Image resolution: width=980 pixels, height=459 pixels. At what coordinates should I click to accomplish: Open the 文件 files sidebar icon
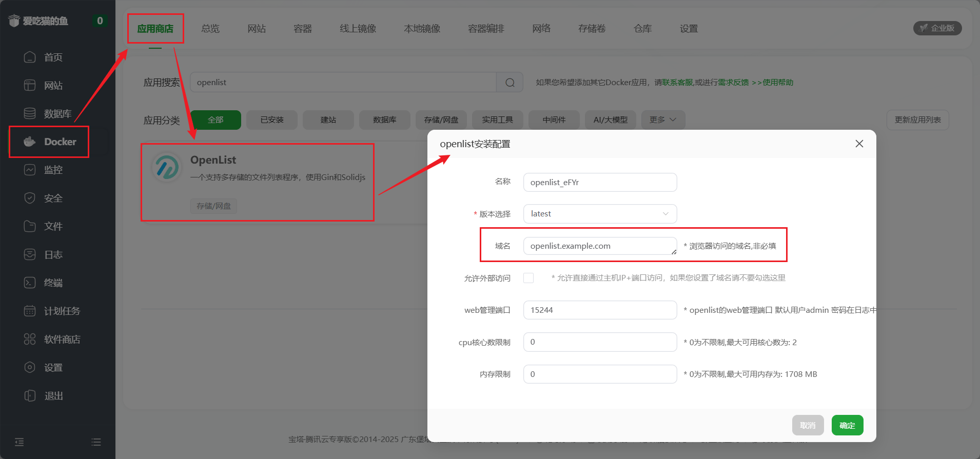pyautogui.click(x=30, y=226)
